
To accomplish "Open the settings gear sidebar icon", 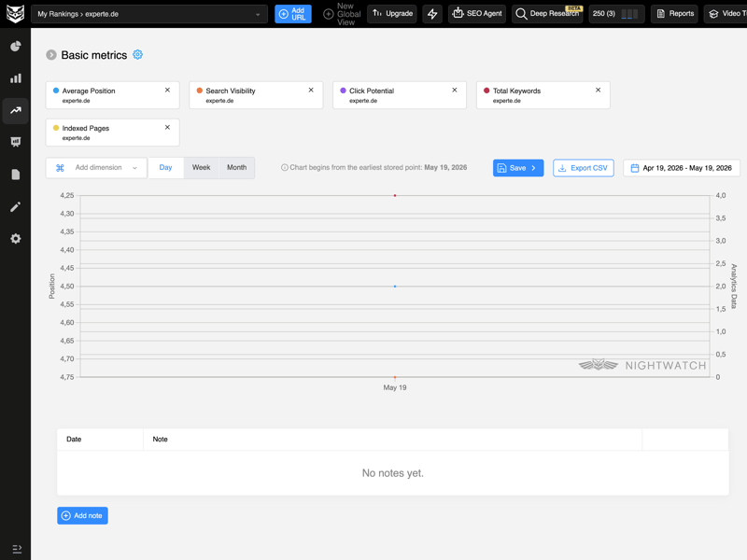I will [16, 239].
